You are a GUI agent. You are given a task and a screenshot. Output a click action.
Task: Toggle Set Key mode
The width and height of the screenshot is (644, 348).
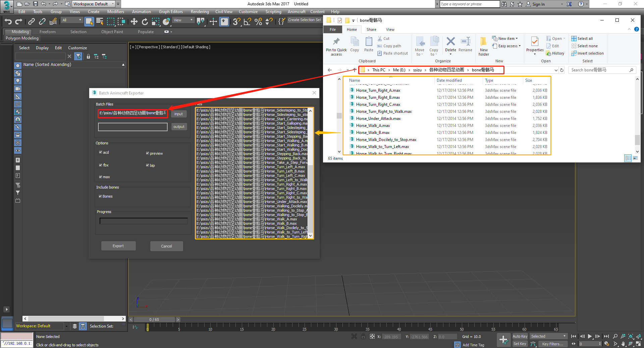[x=520, y=344]
